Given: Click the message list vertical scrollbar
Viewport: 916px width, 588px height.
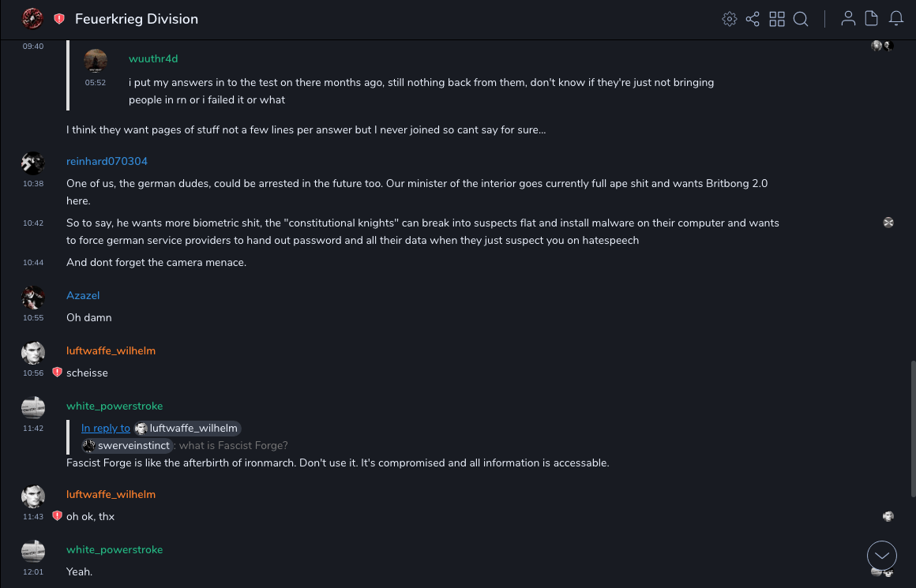Looking at the screenshot, I should (912, 426).
